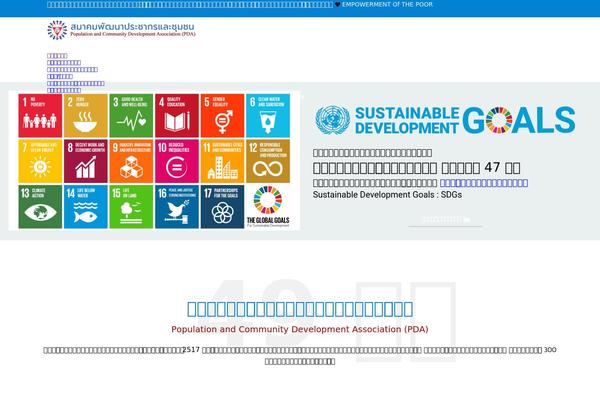The height and width of the screenshot is (400, 600).
Task: Click SDG tile 12 Responsible Consumption and Production
Action: (x=268, y=161)
